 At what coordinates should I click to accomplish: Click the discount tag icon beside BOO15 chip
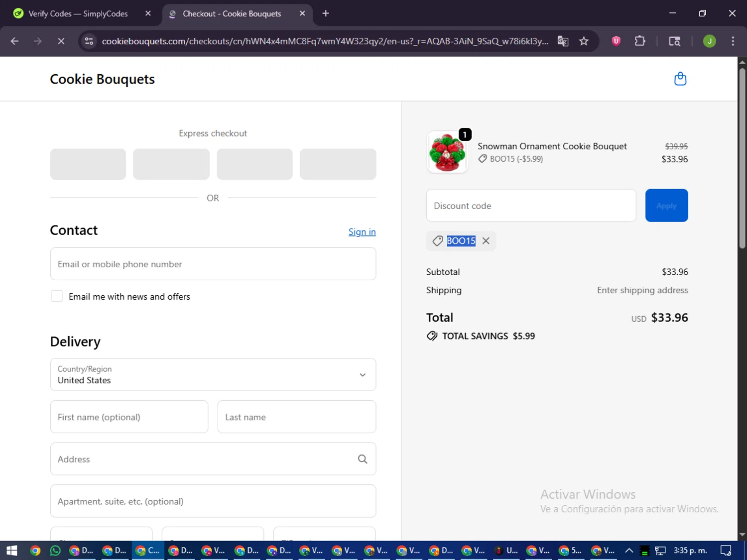coord(437,241)
